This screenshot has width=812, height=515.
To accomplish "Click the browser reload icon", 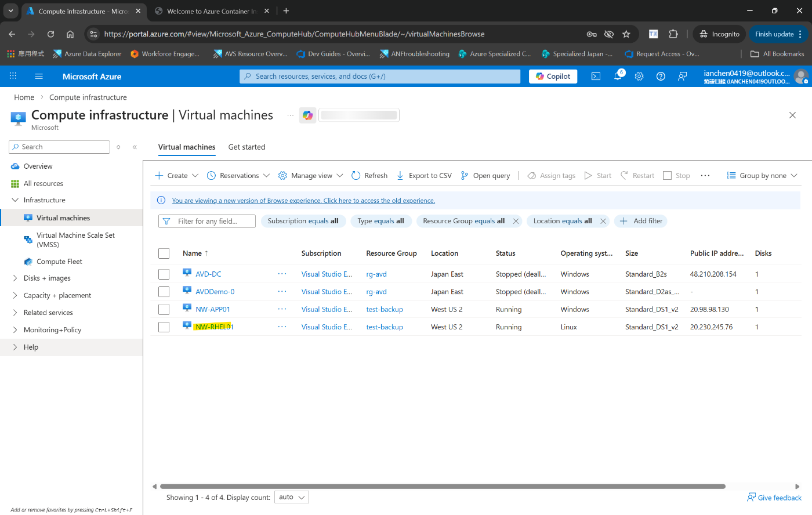I will click(x=50, y=34).
